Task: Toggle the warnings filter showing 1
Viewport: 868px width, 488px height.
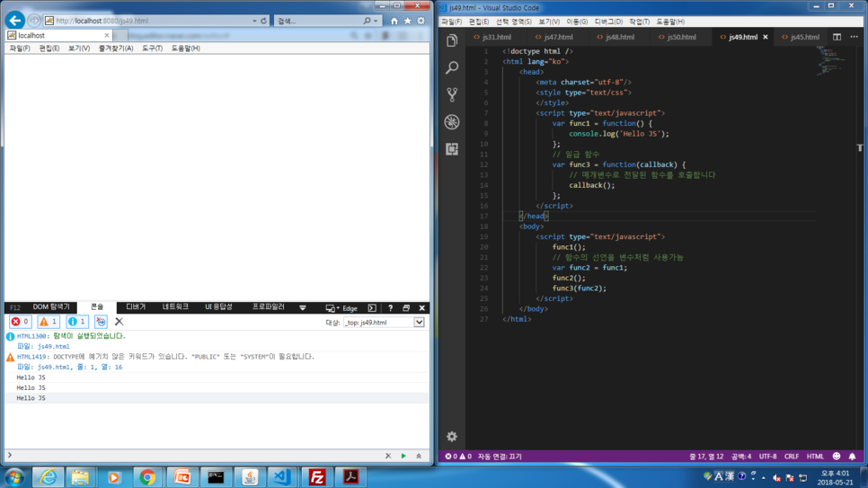Action: pyautogui.click(x=49, y=322)
